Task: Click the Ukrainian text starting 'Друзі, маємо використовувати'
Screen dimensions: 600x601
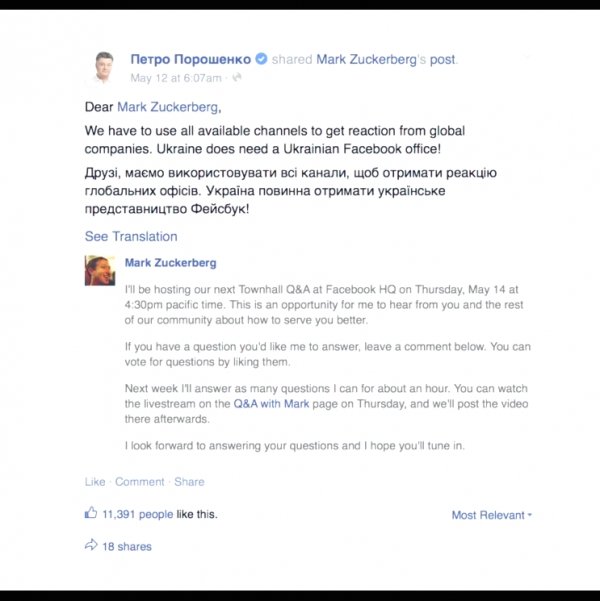Action: [291, 191]
